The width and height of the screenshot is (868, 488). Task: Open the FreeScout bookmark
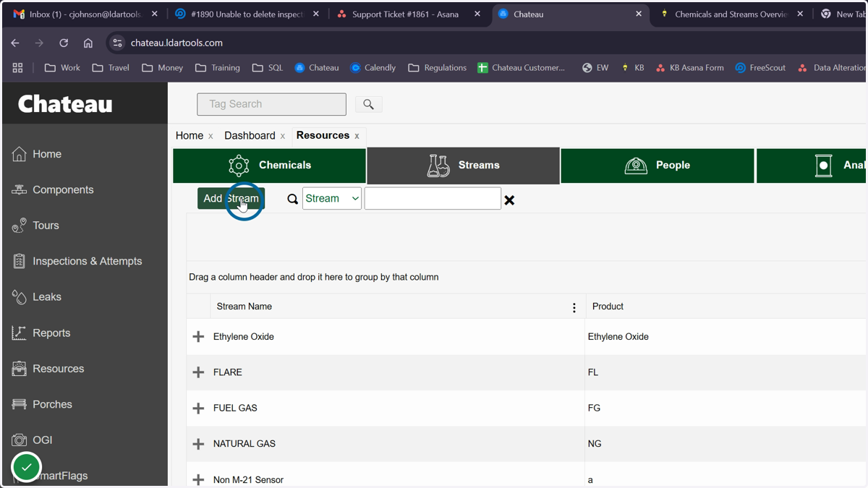pos(760,67)
